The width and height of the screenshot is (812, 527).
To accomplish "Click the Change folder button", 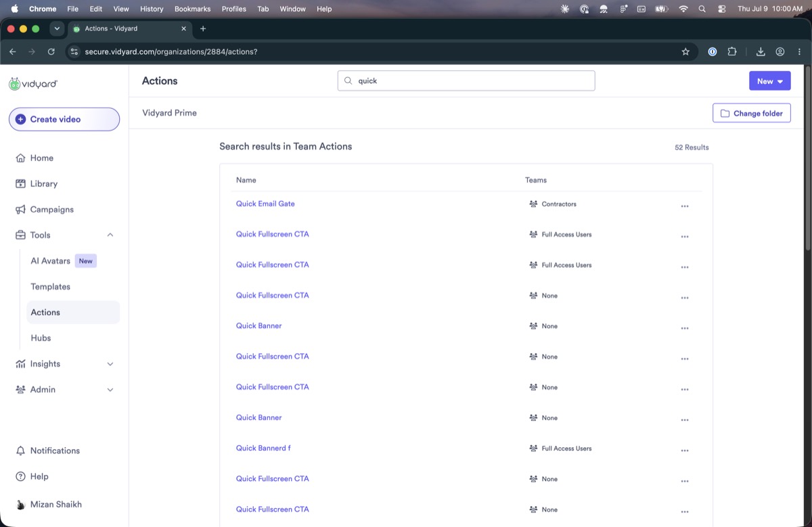I will pos(752,113).
